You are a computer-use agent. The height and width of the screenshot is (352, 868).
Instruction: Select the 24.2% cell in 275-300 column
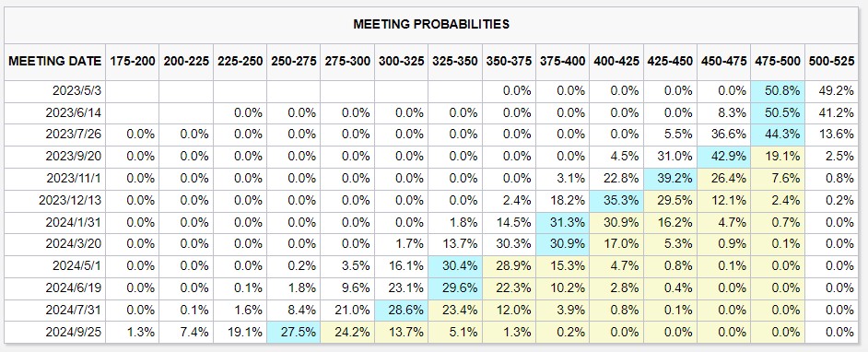click(347, 332)
